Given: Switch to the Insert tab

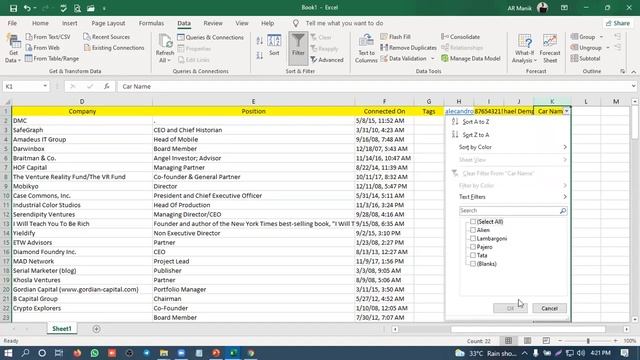Looking at the screenshot, I should [70, 23].
